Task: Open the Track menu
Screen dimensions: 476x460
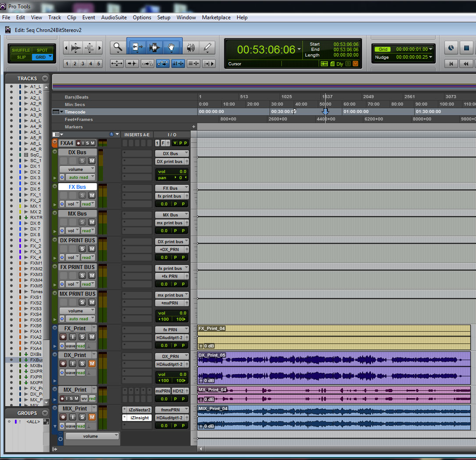Action: pos(55,17)
